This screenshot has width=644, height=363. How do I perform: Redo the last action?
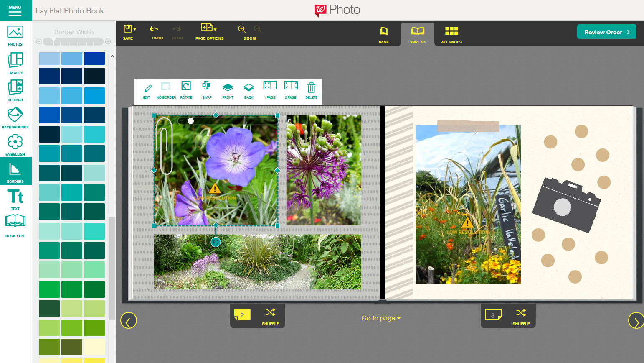tap(177, 32)
